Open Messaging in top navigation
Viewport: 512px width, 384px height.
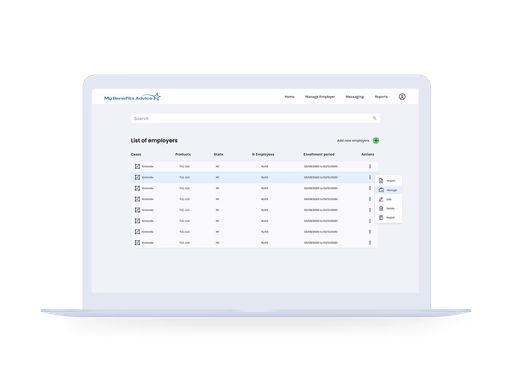[355, 97]
